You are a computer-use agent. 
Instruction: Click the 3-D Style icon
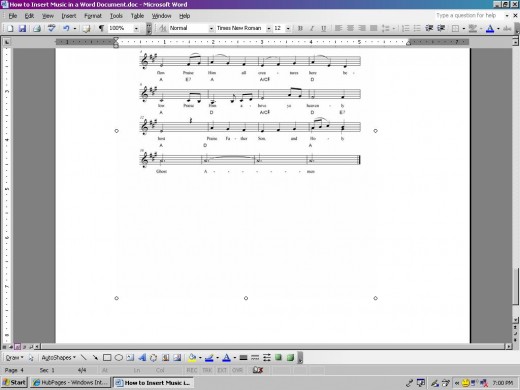point(290,358)
